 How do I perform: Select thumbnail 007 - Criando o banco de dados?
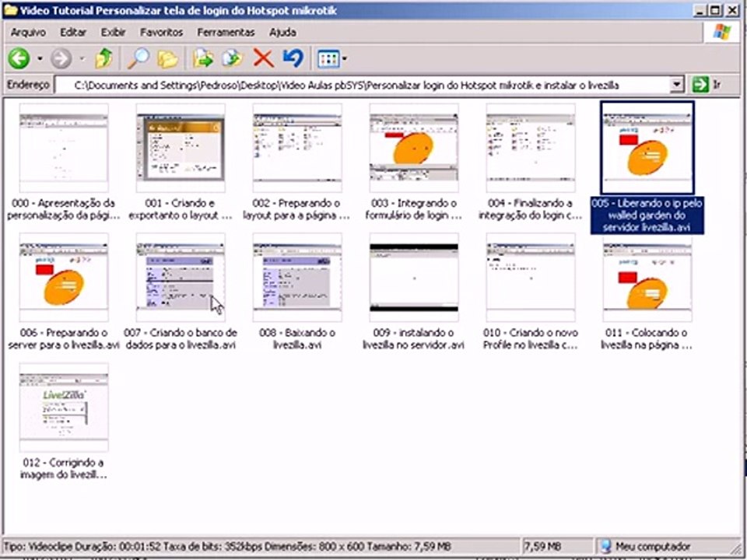(180, 278)
